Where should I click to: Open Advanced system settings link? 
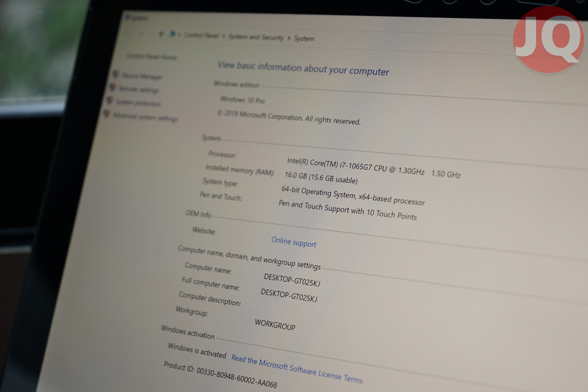pyautogui.click(x=145, y=118)
